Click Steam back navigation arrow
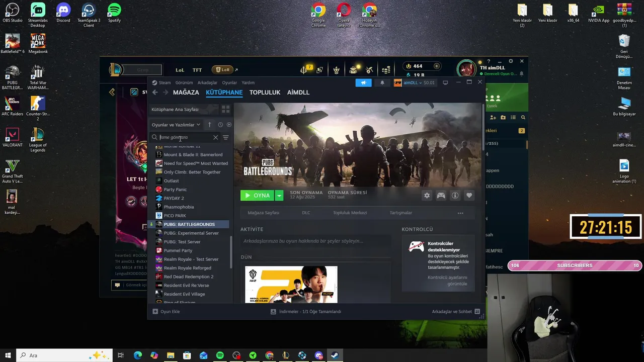The height and width of the screenshot is (362, 644). [x=155, y=93]
